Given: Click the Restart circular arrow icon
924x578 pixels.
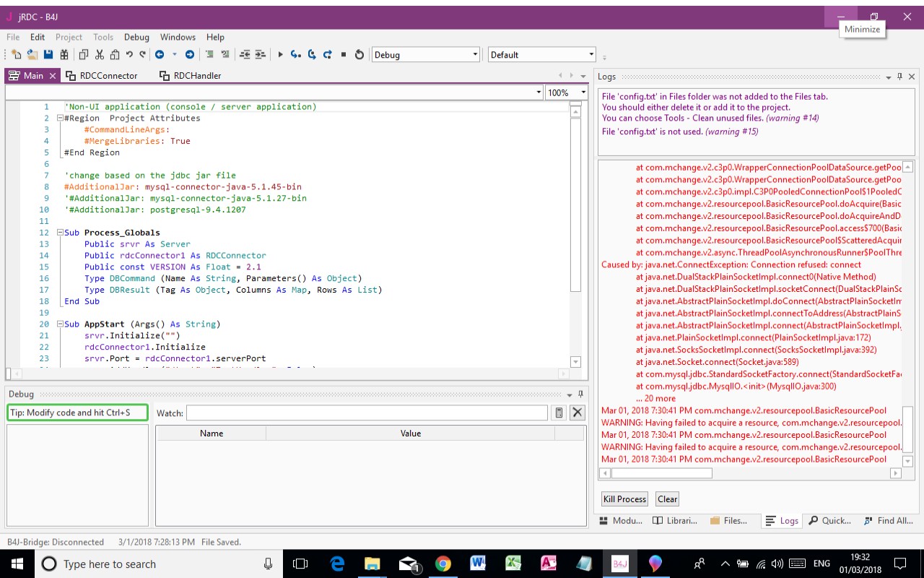Looking at the screenshot, I should [x=359, y=55].
